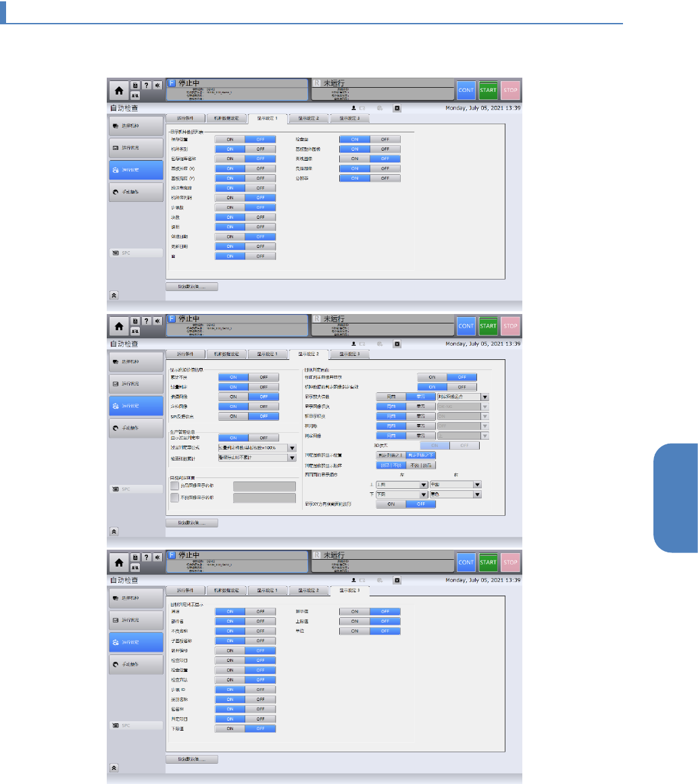
Task: Click the user icon near the date, 显示设定 2 screen
Action: [x=354, y=344]
